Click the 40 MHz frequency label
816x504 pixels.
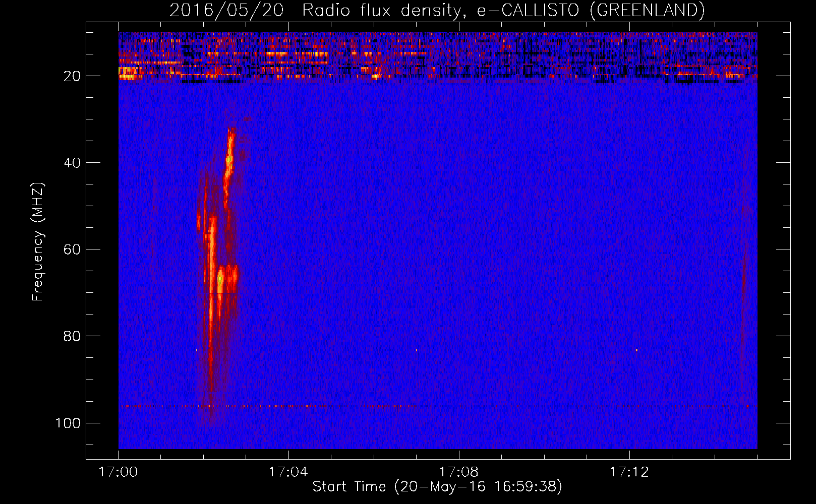[72, 163]
